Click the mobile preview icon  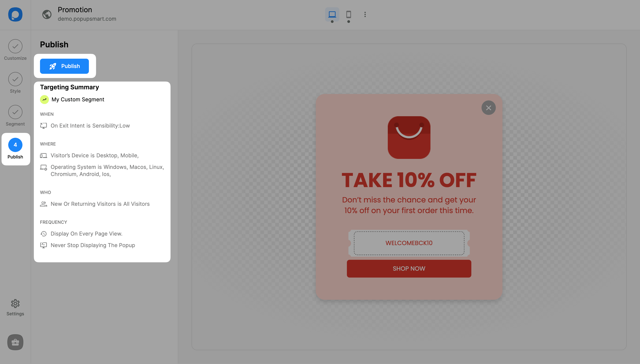(348, 14)
